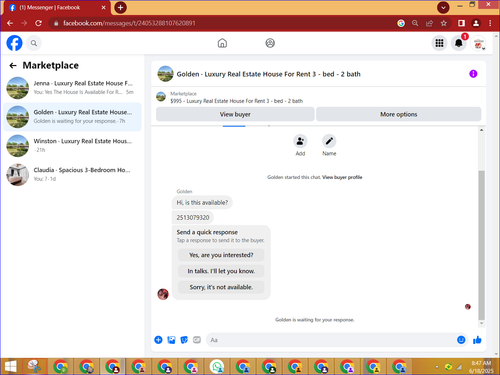Choose a GIF icon in composer
500x375 pixels.
click(x=197, y=340)
